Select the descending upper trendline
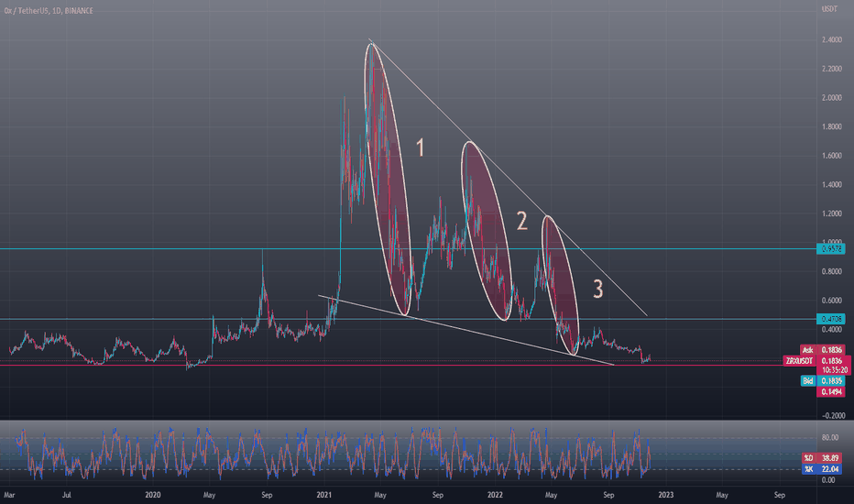This screenshot has height=504, width=854. point(508,177)
